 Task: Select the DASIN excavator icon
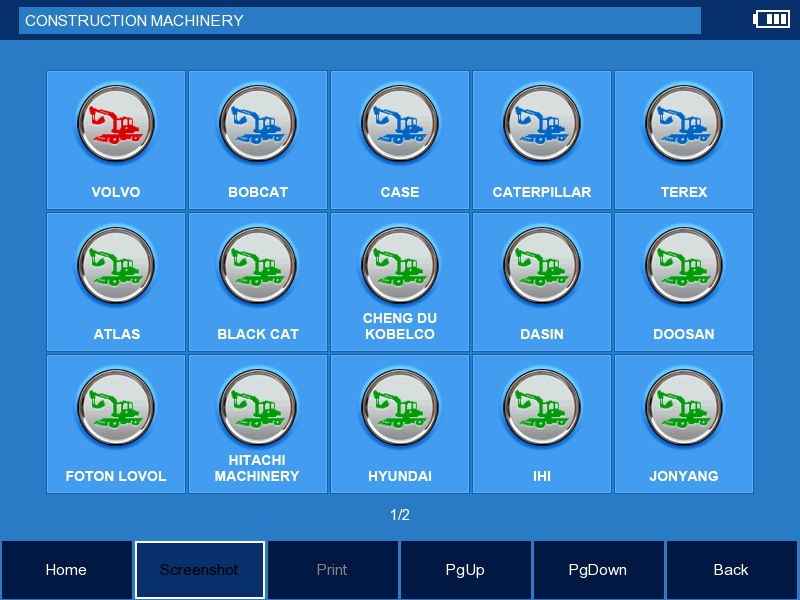(x=542, y=265)
